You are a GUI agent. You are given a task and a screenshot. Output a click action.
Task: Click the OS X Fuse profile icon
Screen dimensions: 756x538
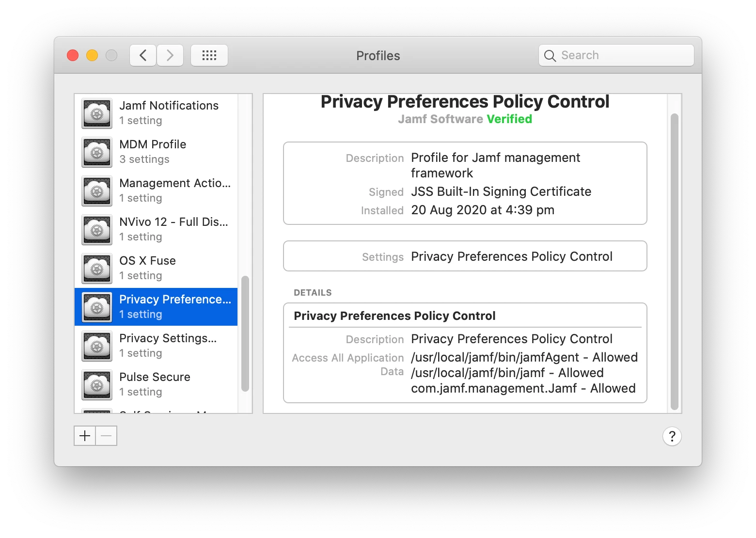pyautogui.click(x=97, y=269)
